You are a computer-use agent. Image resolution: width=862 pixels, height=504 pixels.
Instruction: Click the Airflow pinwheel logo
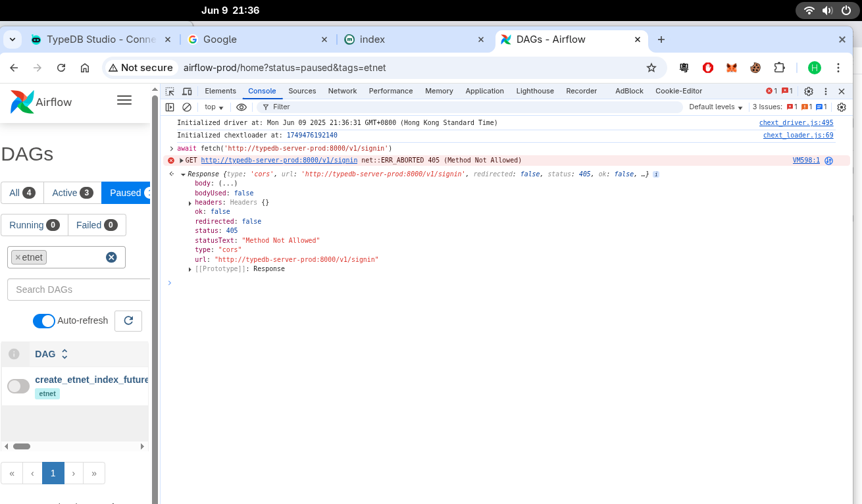click(22, 102)
